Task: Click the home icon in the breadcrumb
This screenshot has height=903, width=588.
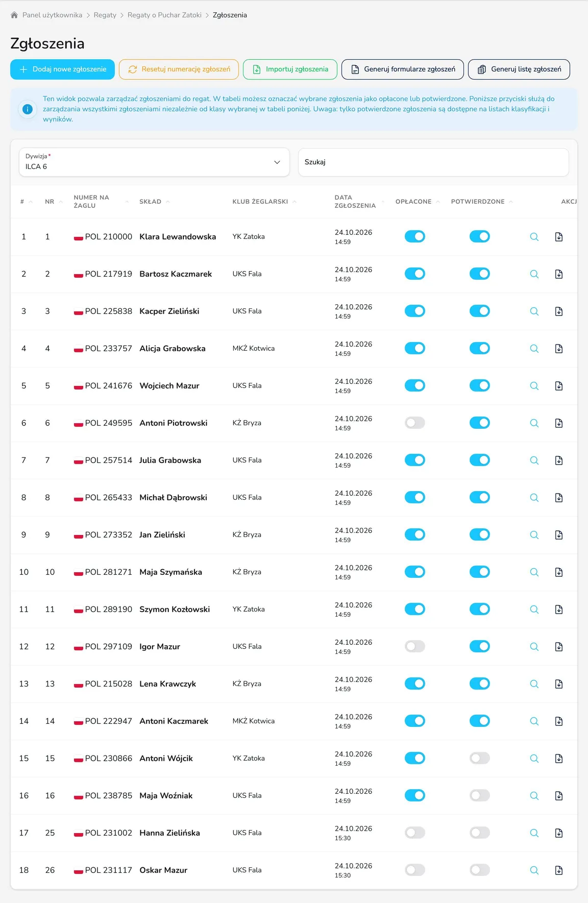Action: coord(14,15)
